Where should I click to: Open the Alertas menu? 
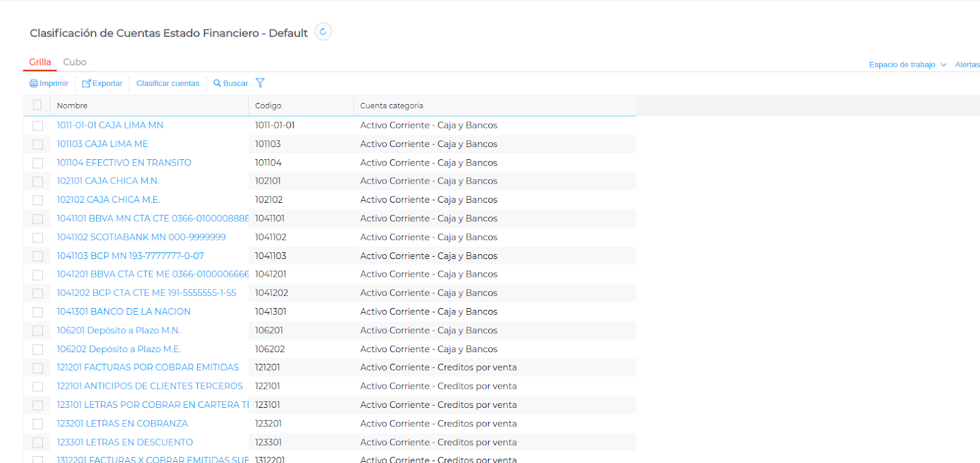967,64
